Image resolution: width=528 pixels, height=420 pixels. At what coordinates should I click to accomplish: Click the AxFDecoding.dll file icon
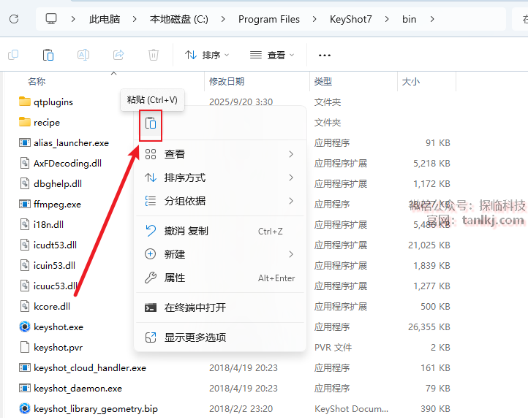25,164
